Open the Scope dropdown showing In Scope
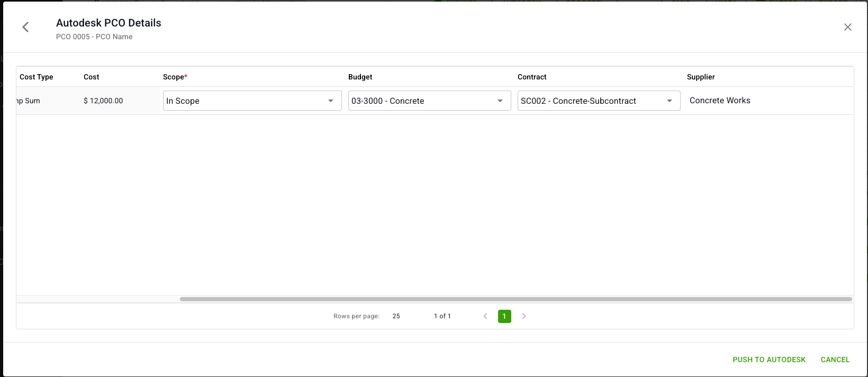Screen dimensions: 868x377 click(252, 101)
